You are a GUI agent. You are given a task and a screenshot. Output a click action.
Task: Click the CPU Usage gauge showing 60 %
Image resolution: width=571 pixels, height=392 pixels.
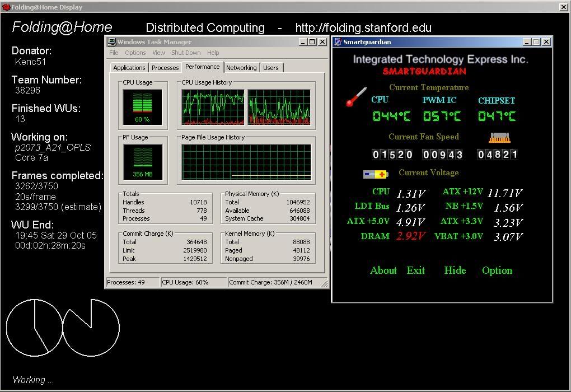pyautogui.click(x=142, y=107)
